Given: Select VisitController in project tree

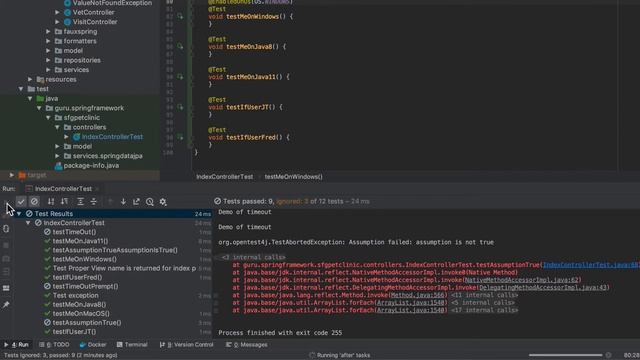Looking at the screenshot, I should pos(95,22).
